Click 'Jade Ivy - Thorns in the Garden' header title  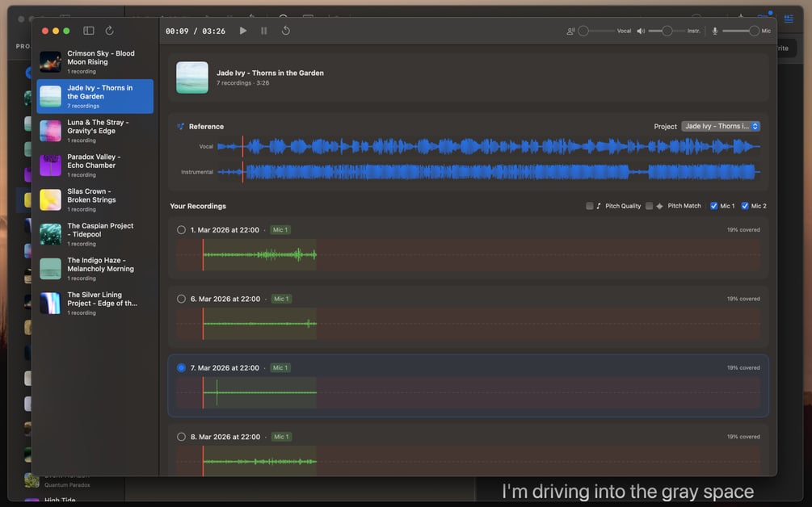[x=270, y=73]
